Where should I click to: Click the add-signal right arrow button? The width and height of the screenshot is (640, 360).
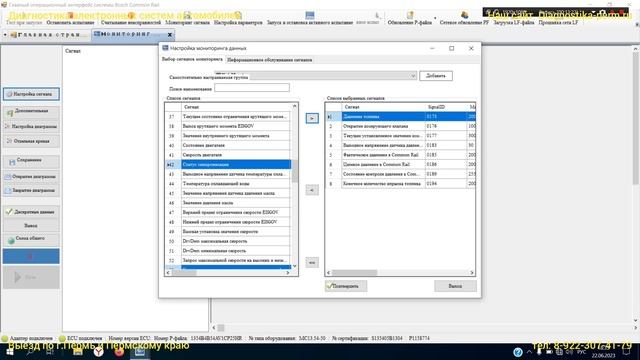[x=312, y=118]
